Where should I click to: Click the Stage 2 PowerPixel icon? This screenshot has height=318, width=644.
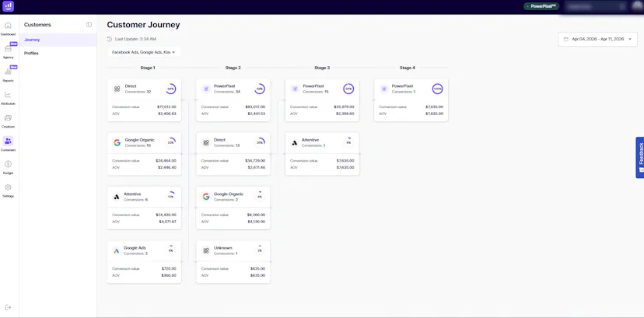(x=206, y=89)
